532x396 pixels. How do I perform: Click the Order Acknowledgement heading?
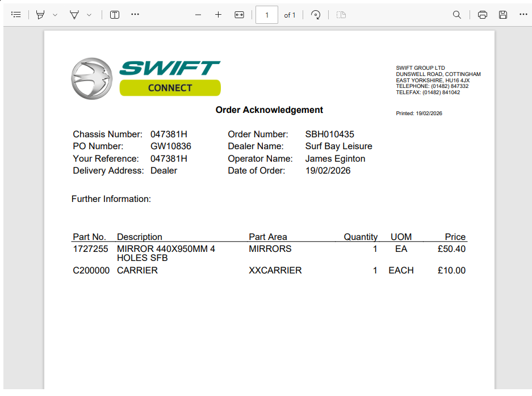click(269, 110)
